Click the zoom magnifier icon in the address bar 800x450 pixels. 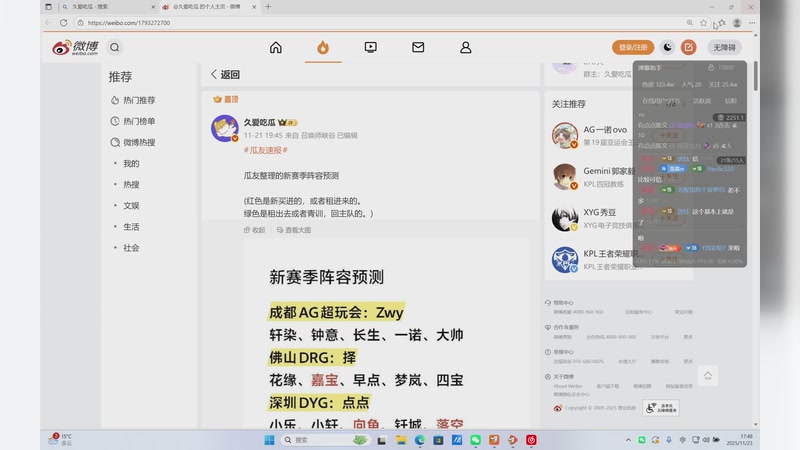pos(690,22)
